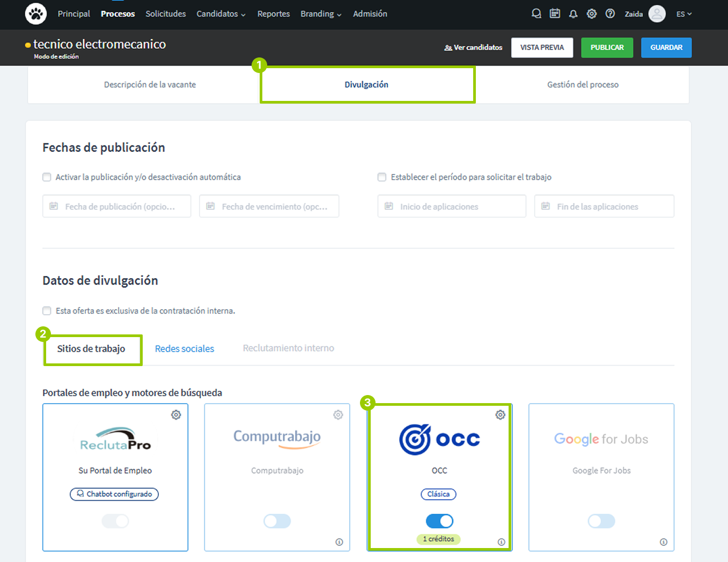This screenshot has width=728, height=562.
Task: Open Zaida's profile avatar
Action: click(657, 13)
